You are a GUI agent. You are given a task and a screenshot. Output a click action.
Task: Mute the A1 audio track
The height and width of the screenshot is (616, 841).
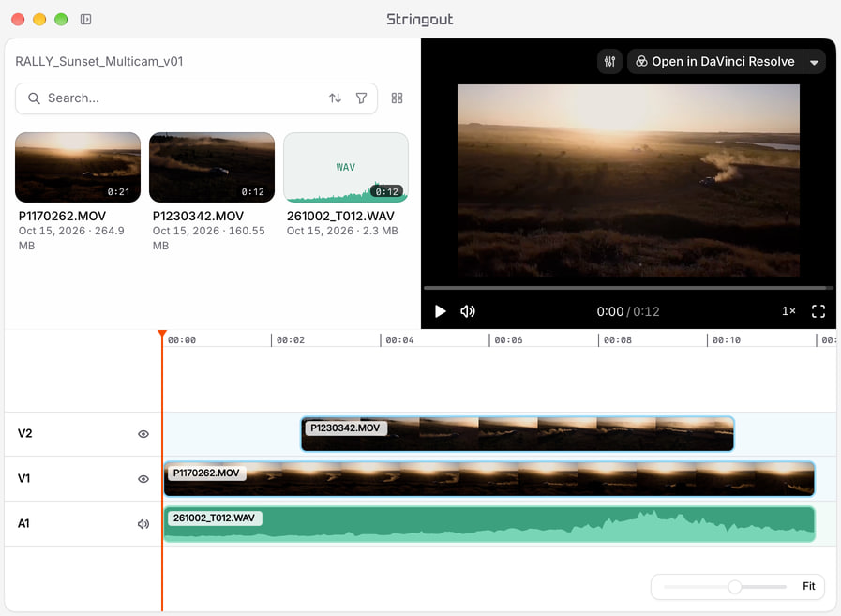pos(143,524)
